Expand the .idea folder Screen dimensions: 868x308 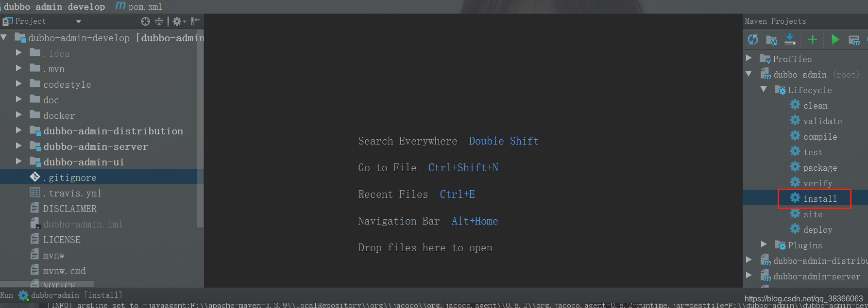[x=18, y=53]
